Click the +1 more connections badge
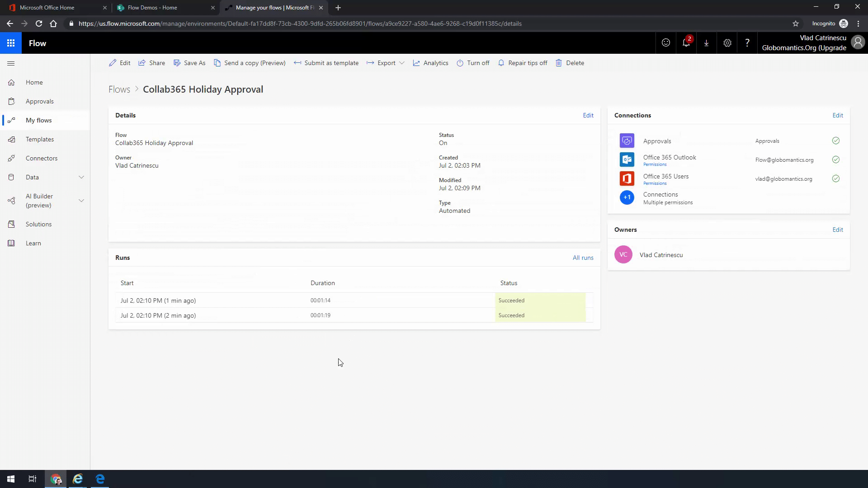 (x=627, y=197)
